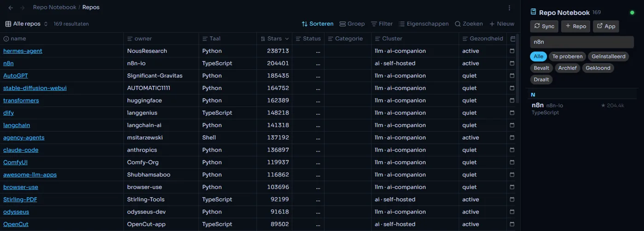Viewport: 644px width, 231px height.
Task: Select the Geïnstalleerd filter chip
Action: pyautogui.click(x=608, y=56)
